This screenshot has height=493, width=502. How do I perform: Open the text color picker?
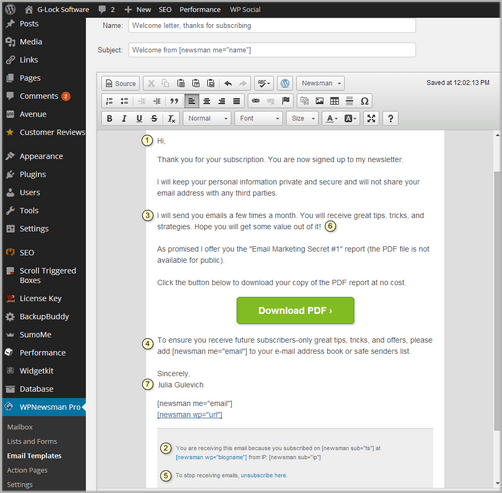(x=332, y=118)
